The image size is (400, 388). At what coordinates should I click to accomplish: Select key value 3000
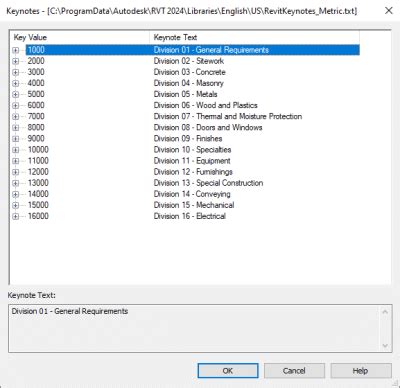click(x=36, y=72)
